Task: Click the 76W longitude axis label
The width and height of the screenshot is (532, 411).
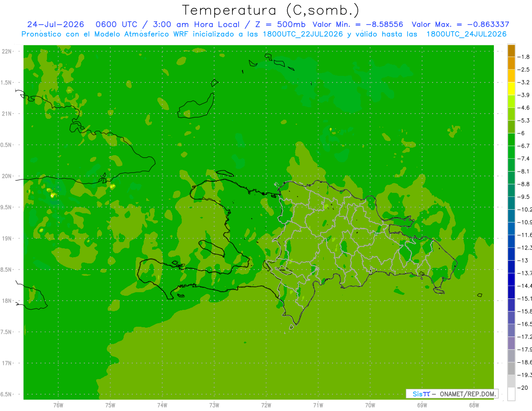Action: coord(58,405)
